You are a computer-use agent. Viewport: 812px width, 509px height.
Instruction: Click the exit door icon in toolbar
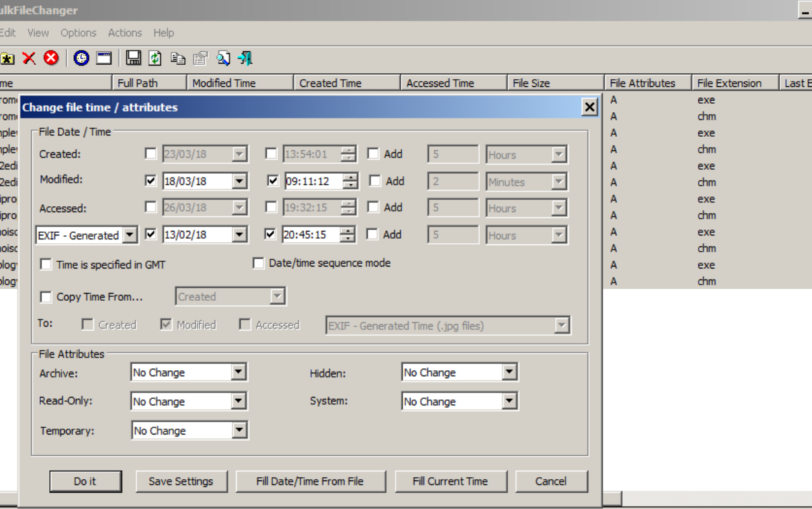point(245,58)
